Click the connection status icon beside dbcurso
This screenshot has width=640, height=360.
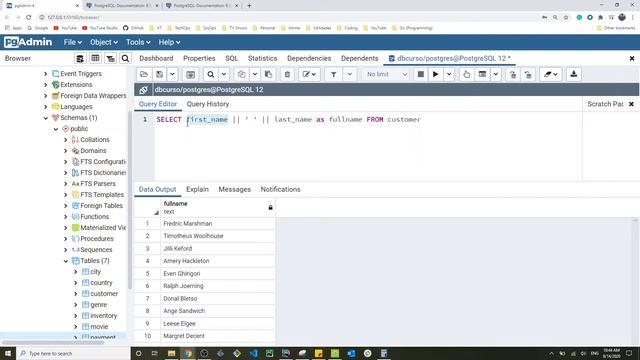pyautogui.click(x=143, y=90)
